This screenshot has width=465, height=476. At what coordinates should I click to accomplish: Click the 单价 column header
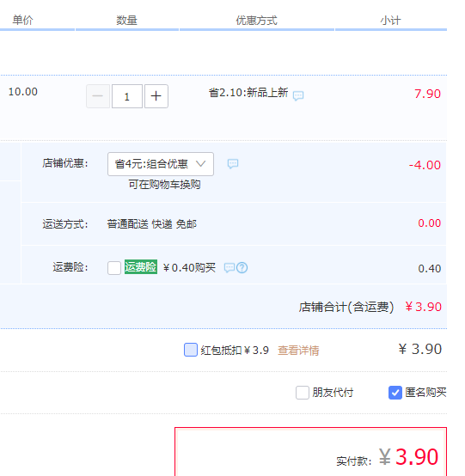click(x=23, y=21)
